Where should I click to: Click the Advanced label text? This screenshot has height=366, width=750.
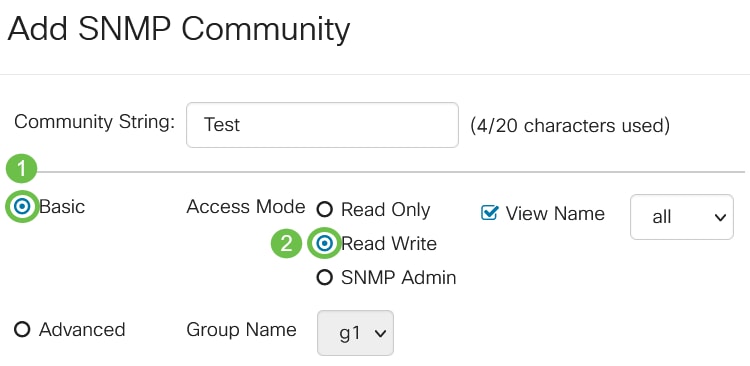click(82, 329)
